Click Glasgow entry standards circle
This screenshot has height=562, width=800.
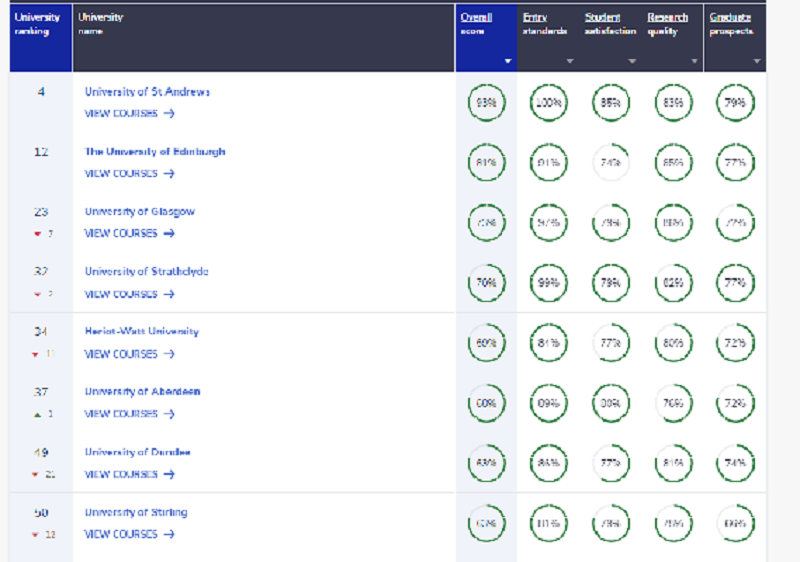click(x=548, y=222)
